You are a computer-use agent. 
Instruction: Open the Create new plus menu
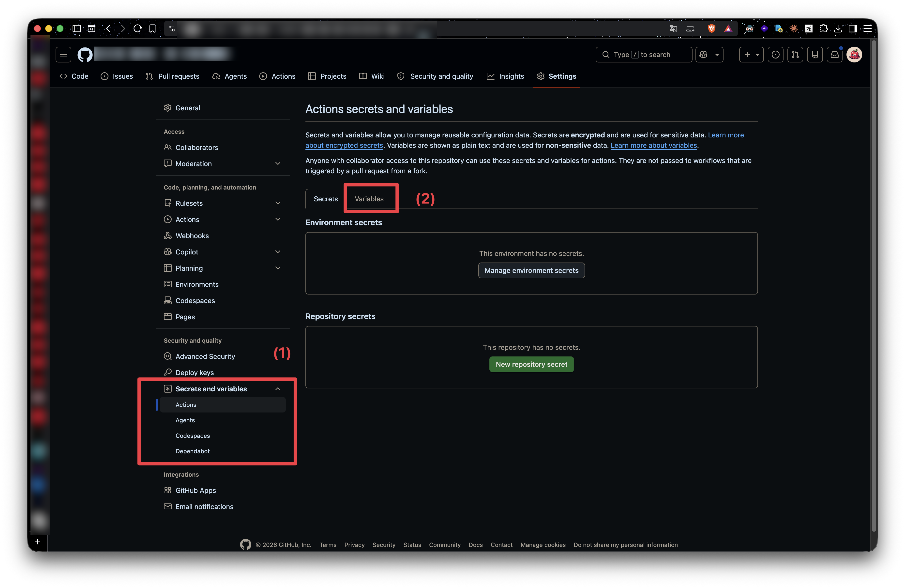(x=751, y=55)
